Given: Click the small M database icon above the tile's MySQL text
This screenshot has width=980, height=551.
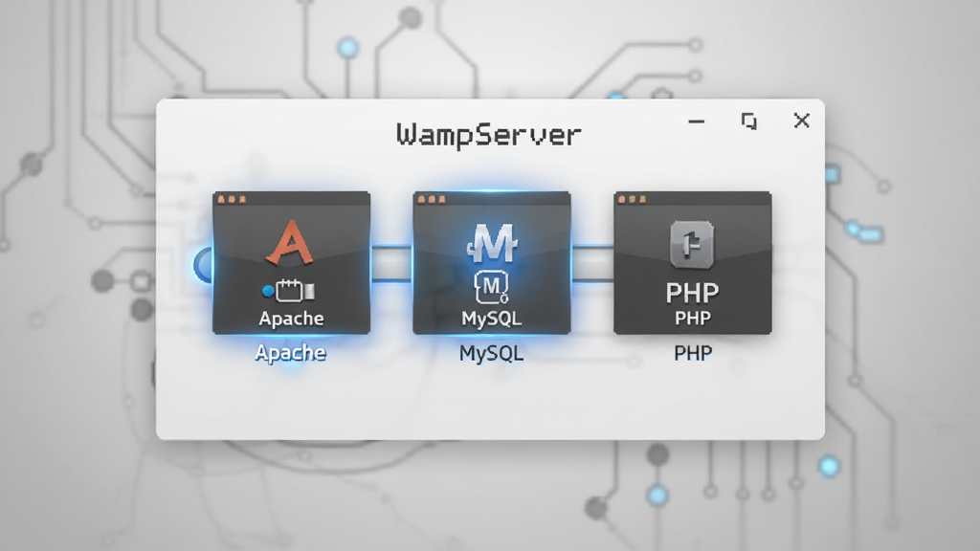Looking at the screenshot, I should tap(491, 287).
